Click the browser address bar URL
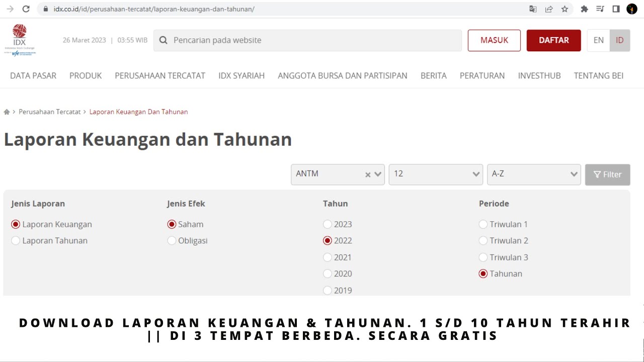Screen dimensions: 644x362 (x=154, y=9)
